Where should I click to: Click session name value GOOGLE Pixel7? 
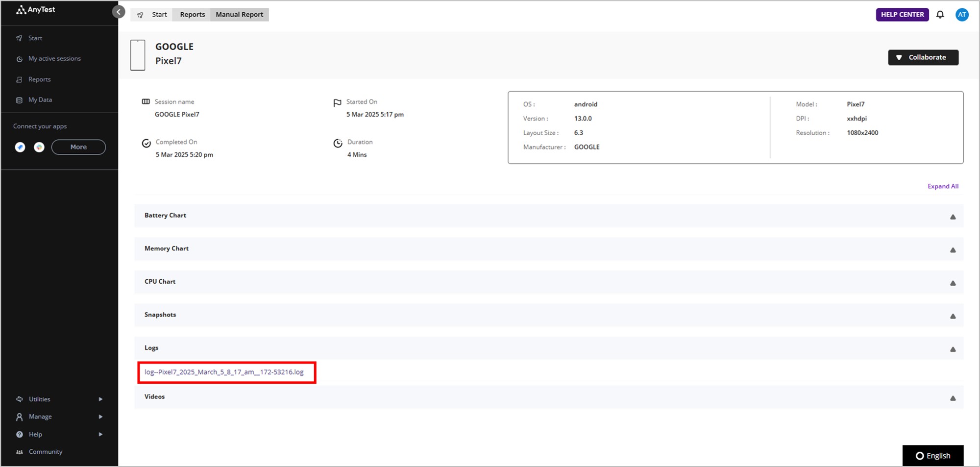(177, 114)
